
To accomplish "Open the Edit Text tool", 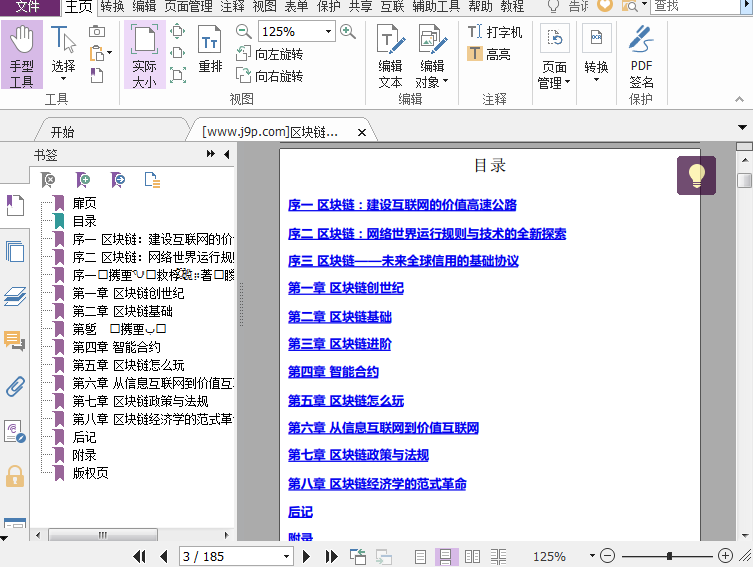I will pos(390,56).
